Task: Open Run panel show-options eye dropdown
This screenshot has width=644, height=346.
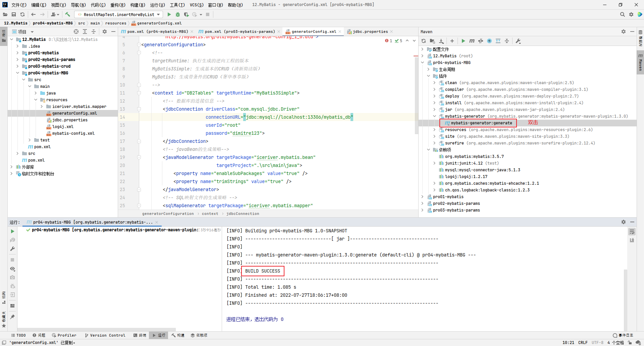Action: pyautogui.click(x=12, y=269)
